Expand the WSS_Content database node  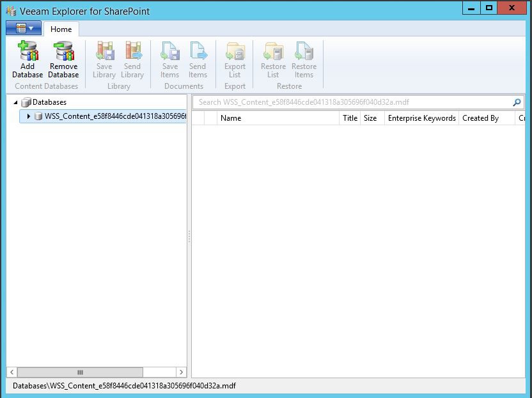click(29, 116)
